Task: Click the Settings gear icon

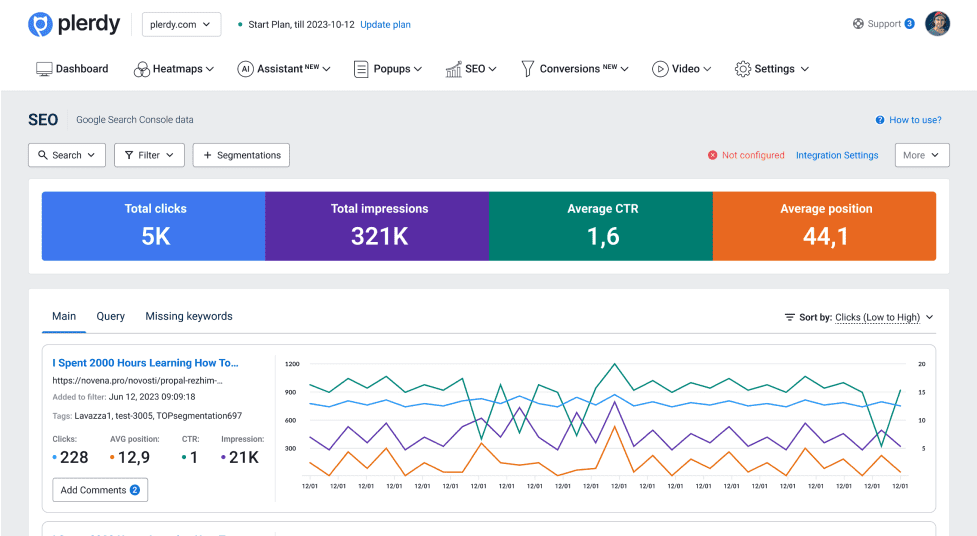Action: click(x=742, y=69)
